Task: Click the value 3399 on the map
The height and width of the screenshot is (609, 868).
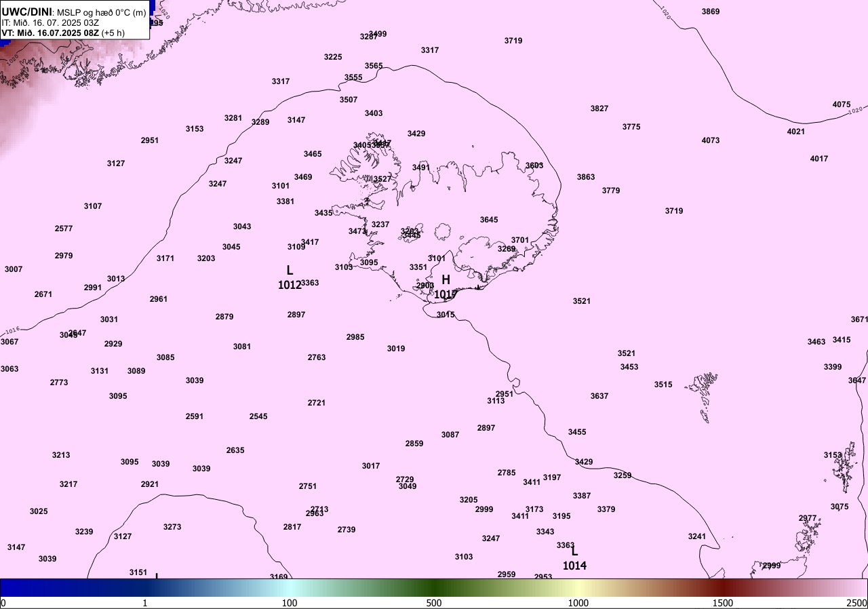Action: tap(833, 367)
